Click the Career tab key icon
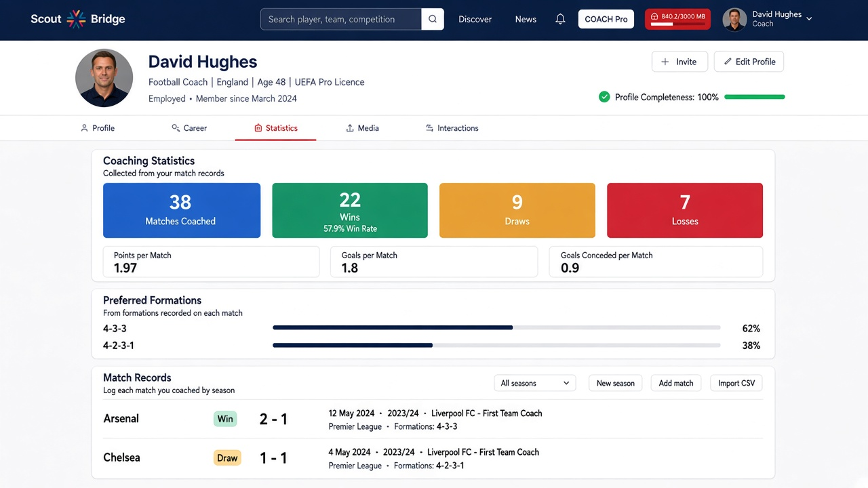Screen dimensions: 868x488 click(176, 128)
